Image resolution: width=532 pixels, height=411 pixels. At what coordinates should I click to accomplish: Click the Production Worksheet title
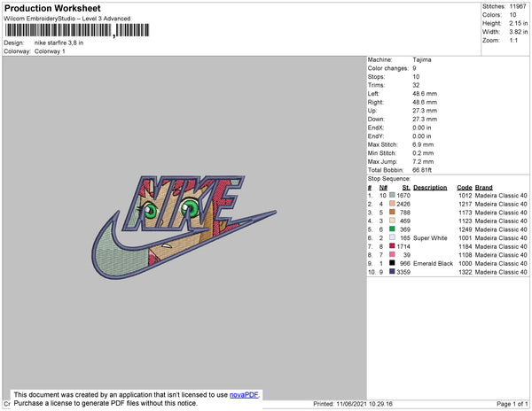(52, 8)
